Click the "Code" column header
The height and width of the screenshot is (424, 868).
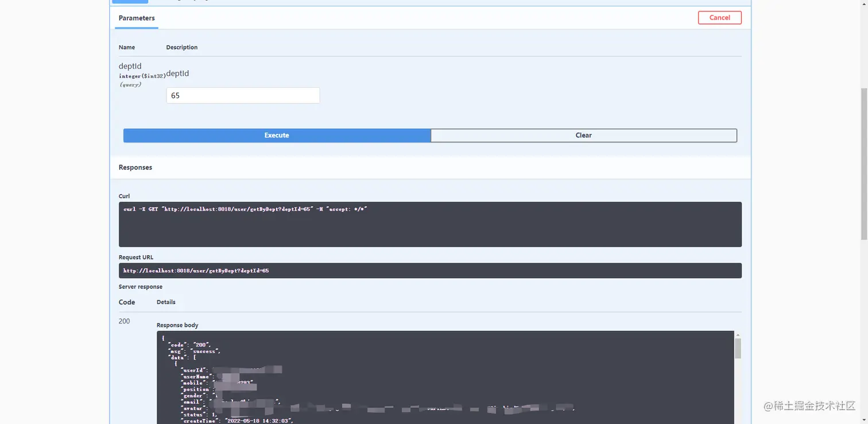pos(127,302)
